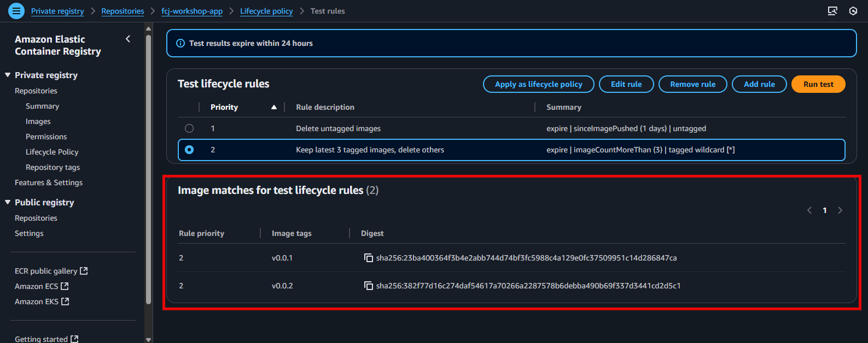868x343 pixels.
Task: Open Images in sidebar
Action: (x=38, y=121)
